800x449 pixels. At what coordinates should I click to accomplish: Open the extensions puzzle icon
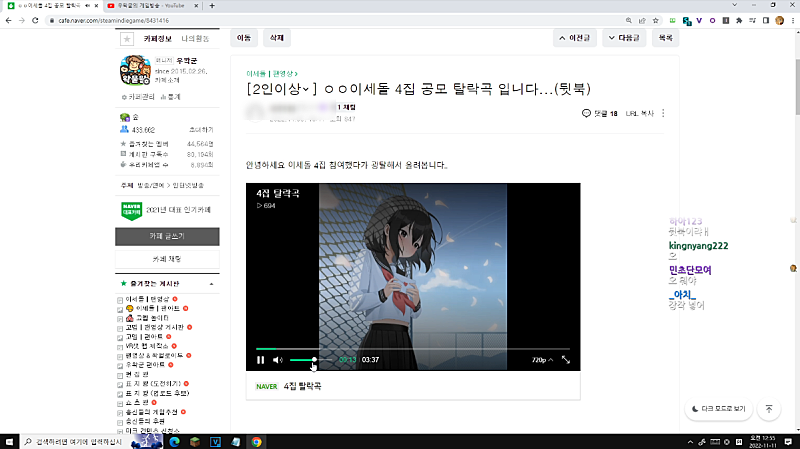coord(739,20)
